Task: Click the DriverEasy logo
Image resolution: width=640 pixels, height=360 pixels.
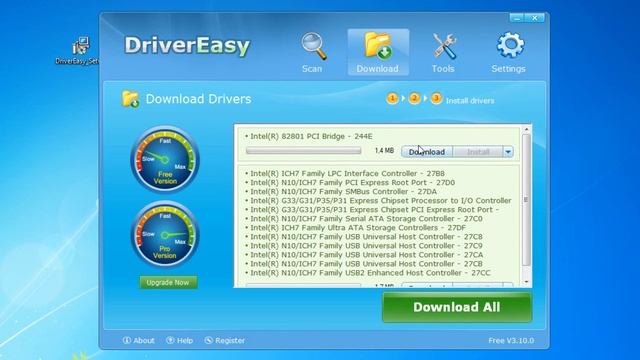Action: [x=187, y=45]
